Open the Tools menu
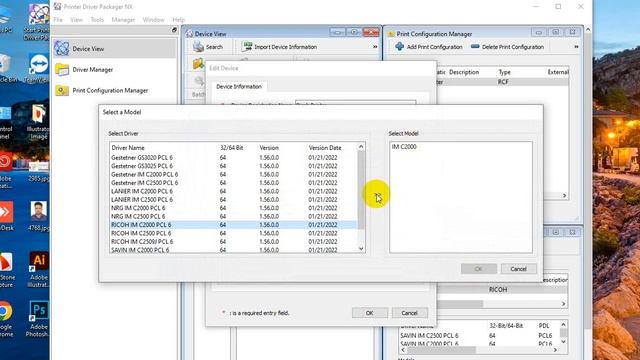The width and height of the screenshot is (640, 360). [x=97, y=20]
